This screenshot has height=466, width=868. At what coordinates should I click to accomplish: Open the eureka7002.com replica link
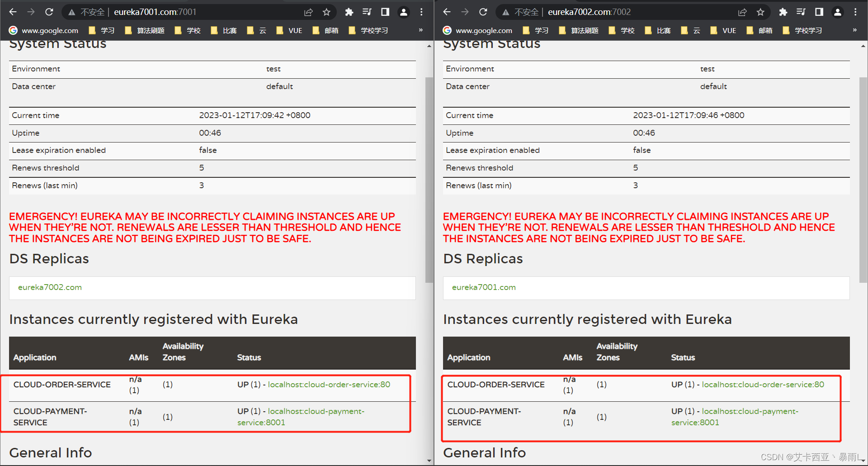click(x=50, y=287)
